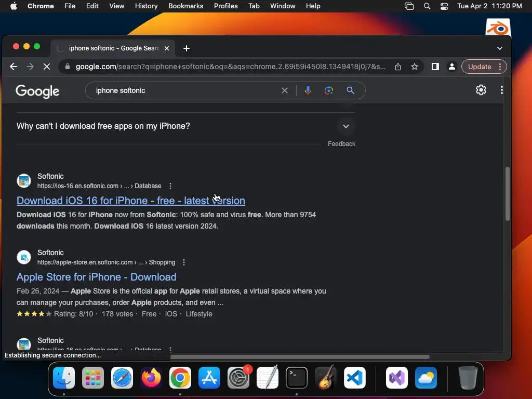Open Visual Studio Code in dock
The image size is (532, 399).
pyautogui.click(x=355, y=378)
